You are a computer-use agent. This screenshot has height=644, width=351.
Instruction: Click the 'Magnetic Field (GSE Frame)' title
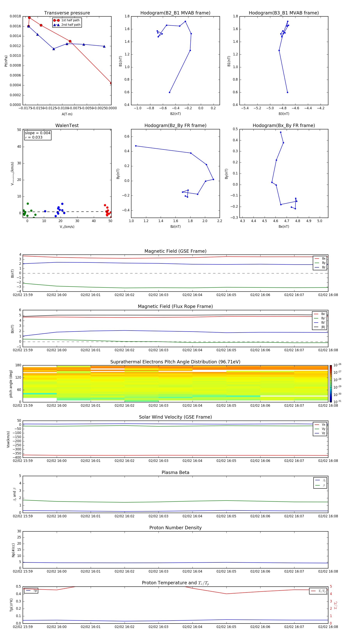coord(175,251)
